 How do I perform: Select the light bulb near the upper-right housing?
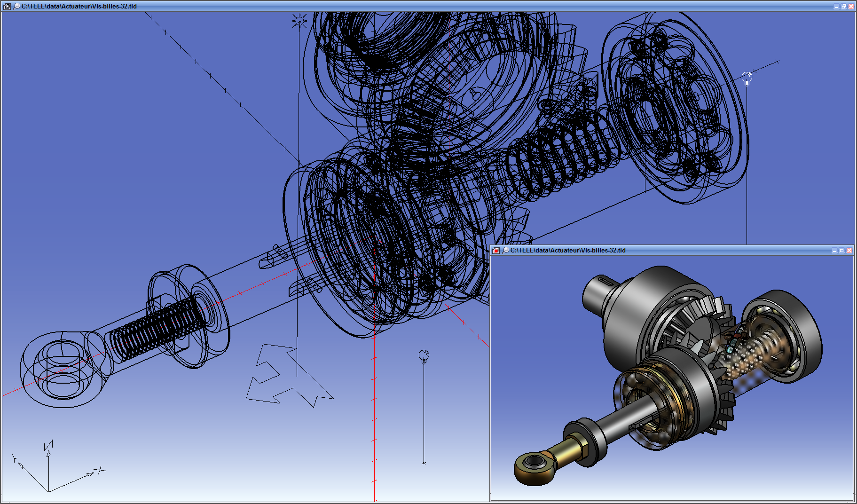[747, 78]
